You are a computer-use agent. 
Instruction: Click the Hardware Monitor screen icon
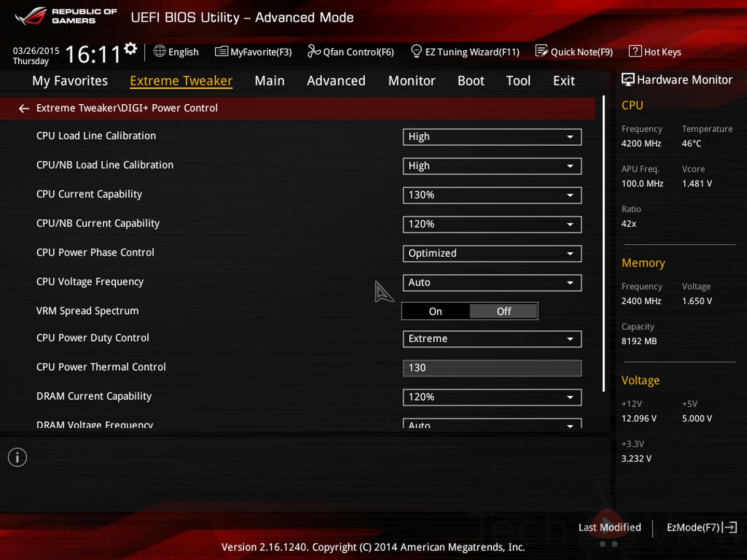click(x=628, y=79)
